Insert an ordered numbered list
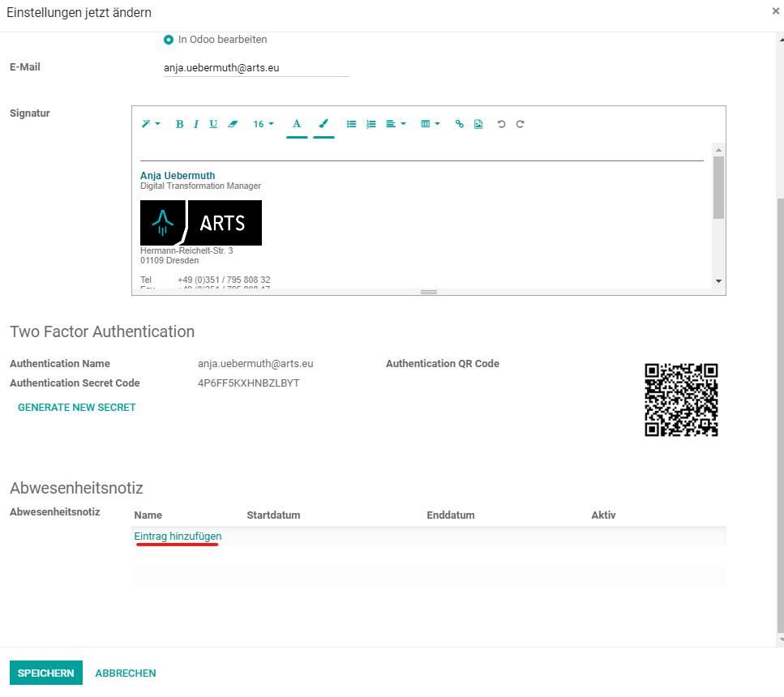Screen dimensions: 784x697 point(371,124)
